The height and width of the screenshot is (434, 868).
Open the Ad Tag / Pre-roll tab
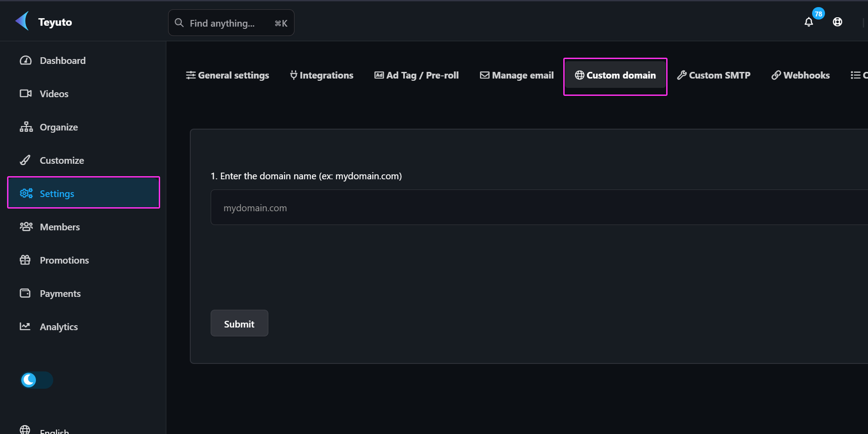pyautogui.click(x=416, y=75)
